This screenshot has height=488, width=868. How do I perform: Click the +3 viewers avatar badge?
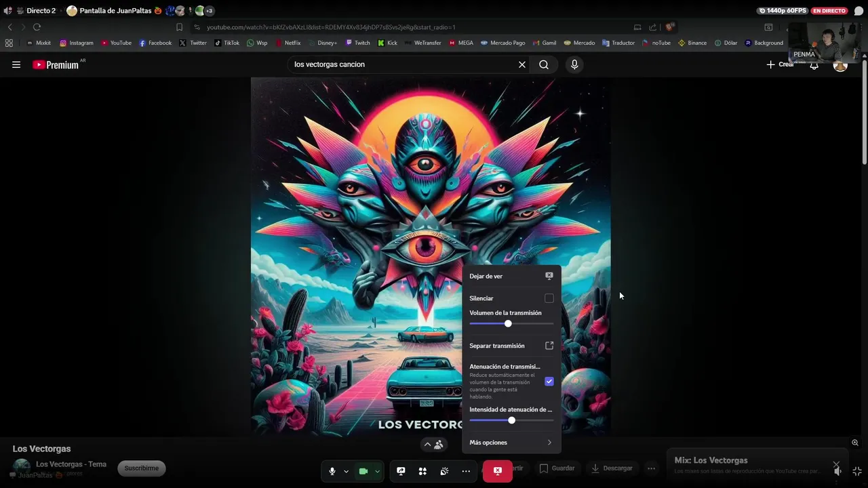click(x=210, y=11)
